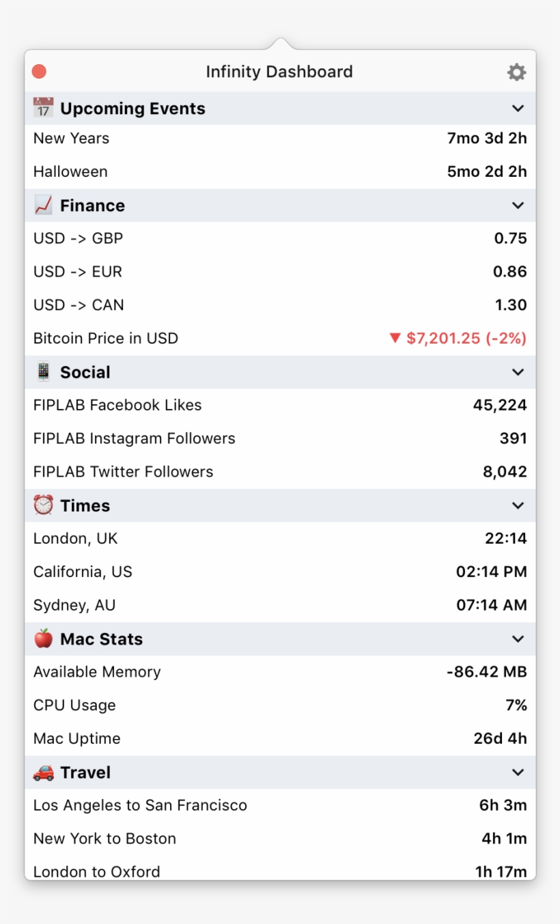This screenshot has width=560, height=924.
Task: Click the car icon beside Travel
Action: pyautogui.click(x=44, y=772)
